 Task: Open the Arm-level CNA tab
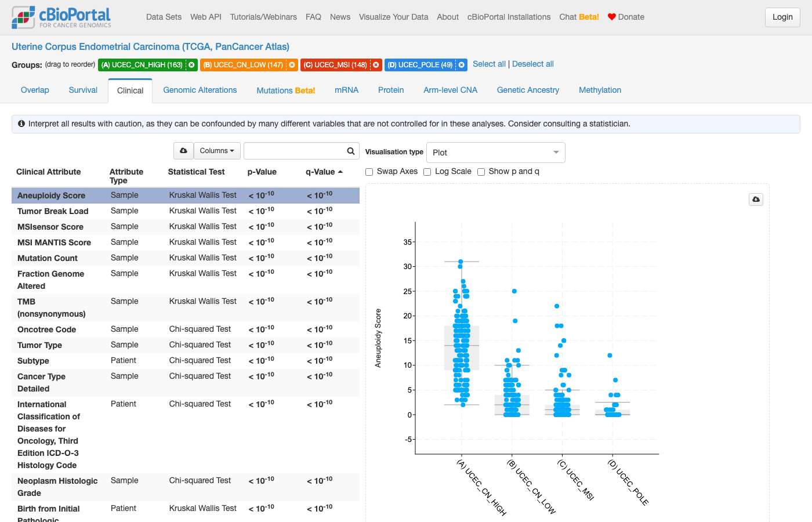click(x=450, y=90)
